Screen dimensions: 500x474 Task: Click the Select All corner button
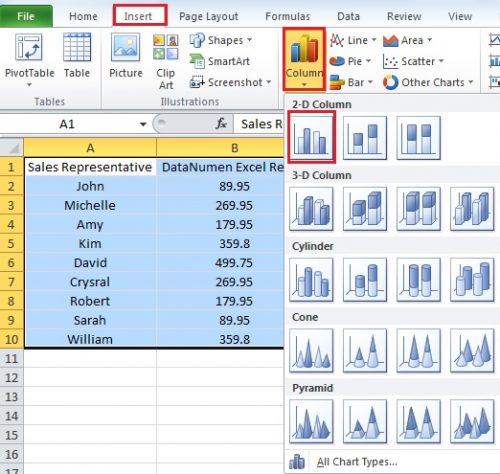coord(12,148)
